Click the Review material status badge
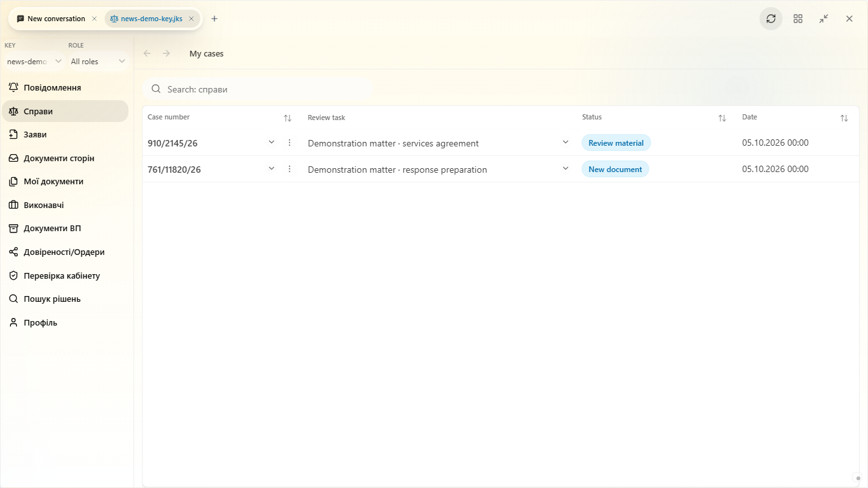The image size is (868, 488). coord(616,143)
